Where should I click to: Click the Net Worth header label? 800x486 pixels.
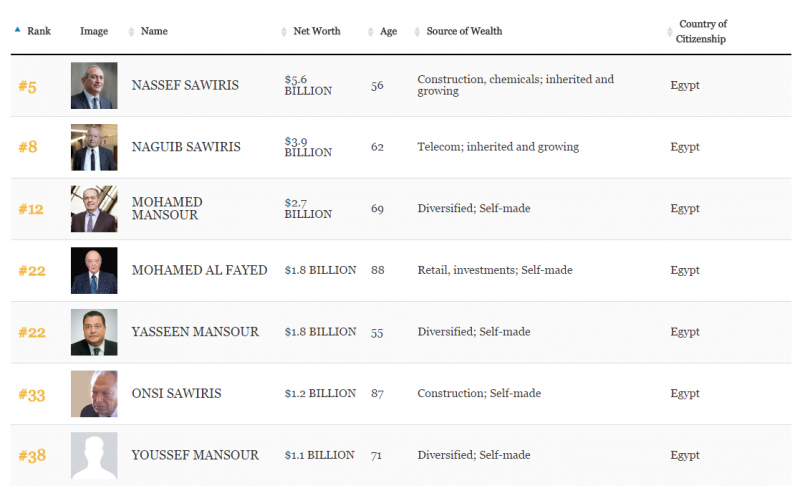coord(317,31)
